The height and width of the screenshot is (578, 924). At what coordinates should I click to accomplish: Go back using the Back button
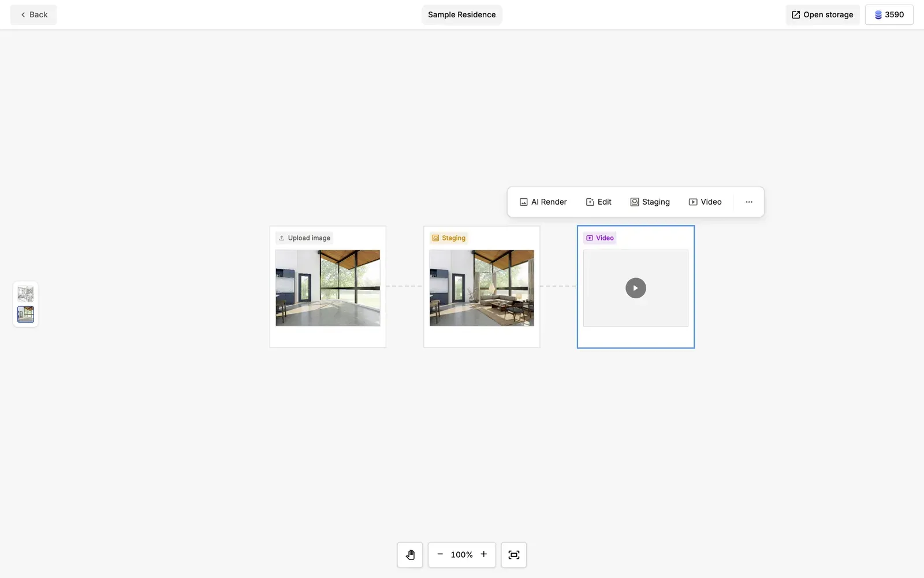click(33, 14)
